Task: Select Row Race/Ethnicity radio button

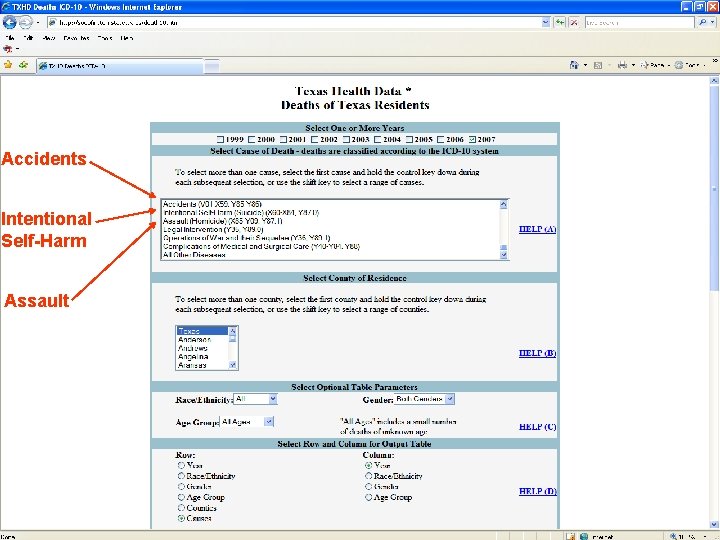Action: pos(181,476)
